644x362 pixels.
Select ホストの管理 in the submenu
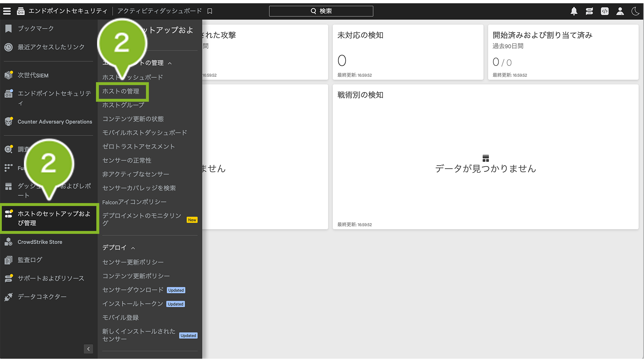121,92
